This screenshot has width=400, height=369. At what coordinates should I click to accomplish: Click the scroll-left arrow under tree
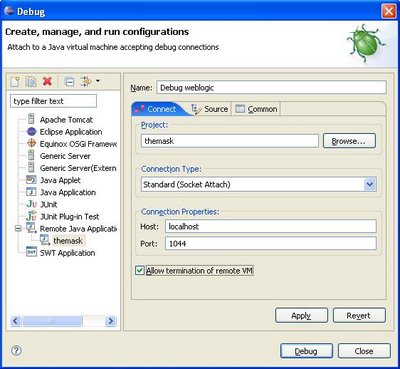coord(16,321)
